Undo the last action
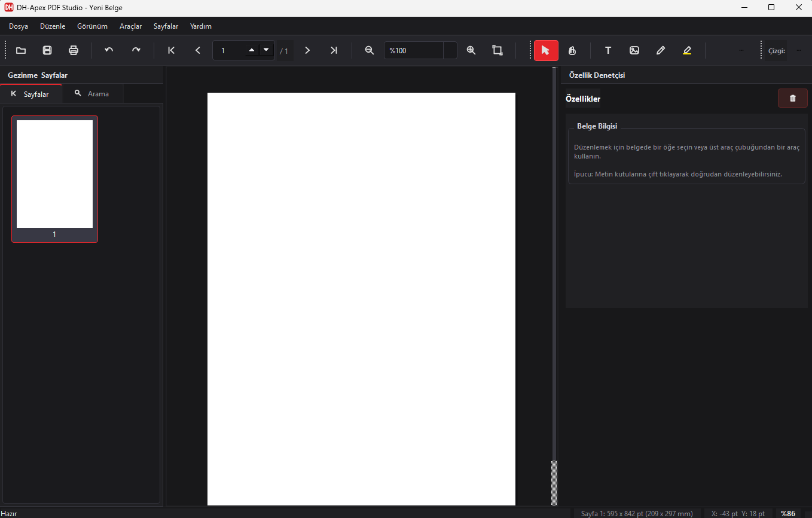The height and width of the screenshot is (518, 812). point(109,51)
